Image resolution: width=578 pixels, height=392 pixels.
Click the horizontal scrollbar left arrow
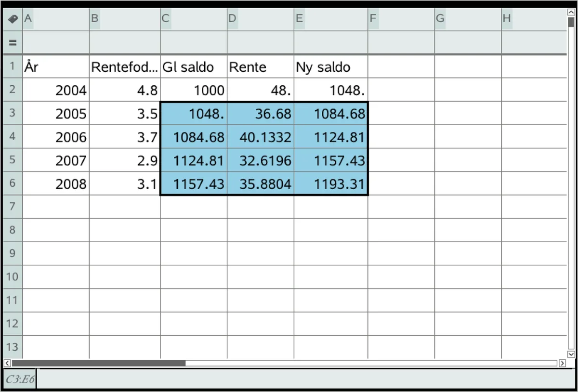pos(7,363)
